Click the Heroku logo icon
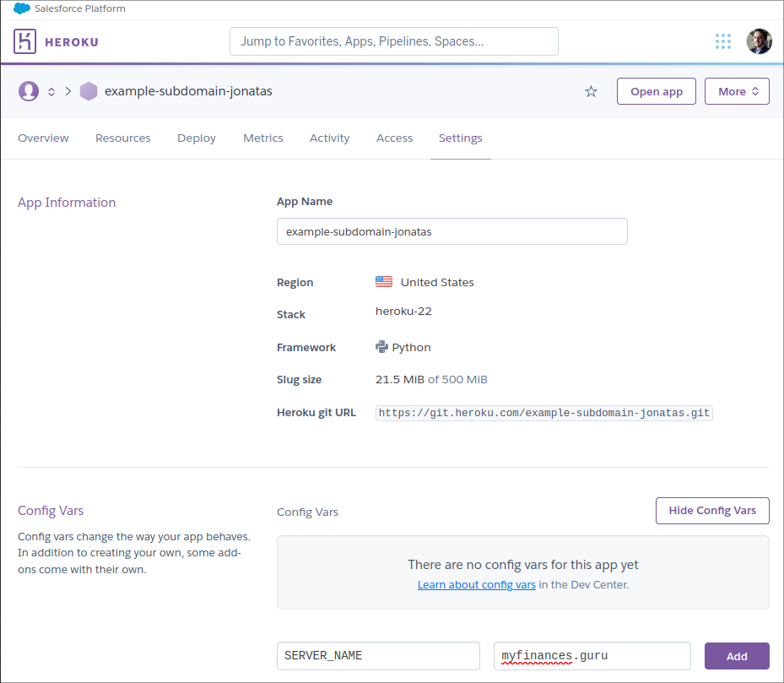784x683 pixels. [x=24, y=41]
